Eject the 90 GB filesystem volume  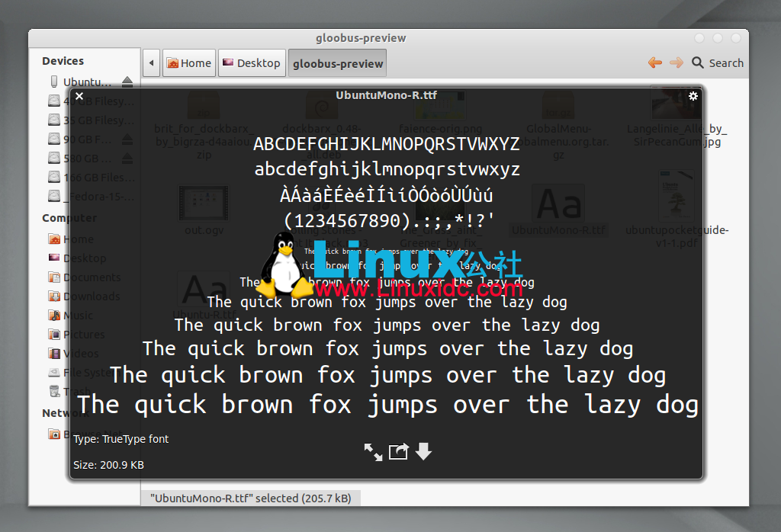[127, 139]
